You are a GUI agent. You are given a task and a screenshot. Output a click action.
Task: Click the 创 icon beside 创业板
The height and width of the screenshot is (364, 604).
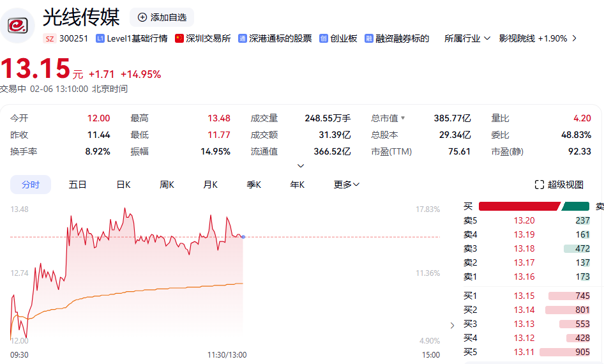[x=324, y=38]
